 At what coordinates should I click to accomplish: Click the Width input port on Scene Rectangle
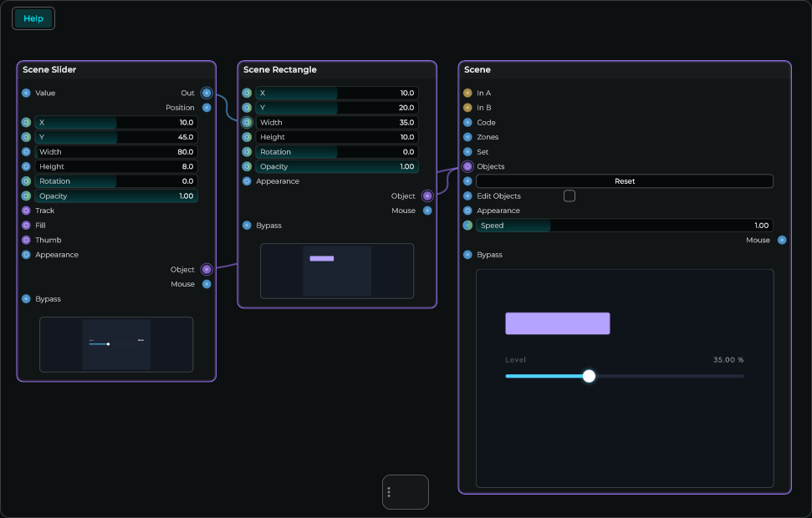[x=247, y=123]
